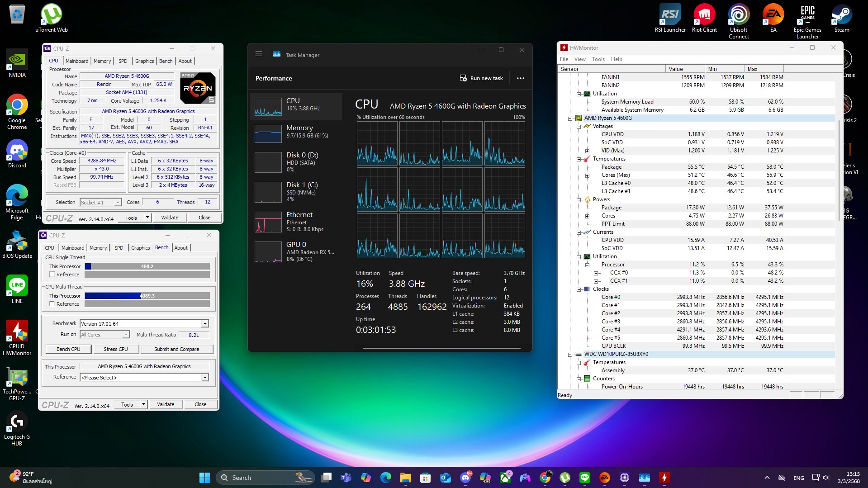Collapse the Clocks node in HWMonitor
Screen dimensions: 868x488
pyautogui.click(x=579, y=289)
